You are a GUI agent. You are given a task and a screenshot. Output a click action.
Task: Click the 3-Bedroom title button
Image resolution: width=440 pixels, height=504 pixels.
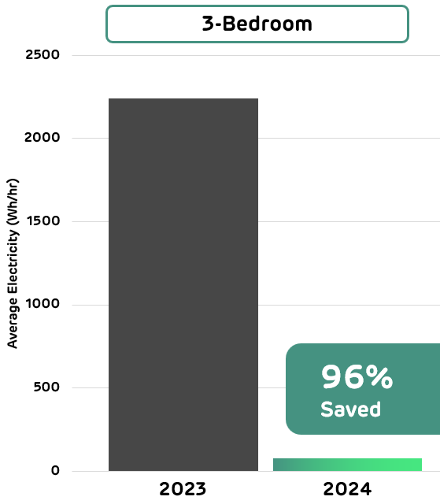tap(257, 24)
